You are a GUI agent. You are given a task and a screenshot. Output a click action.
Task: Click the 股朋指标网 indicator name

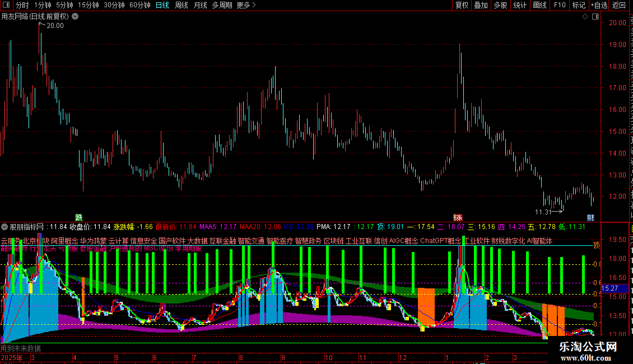coord(27,227)
